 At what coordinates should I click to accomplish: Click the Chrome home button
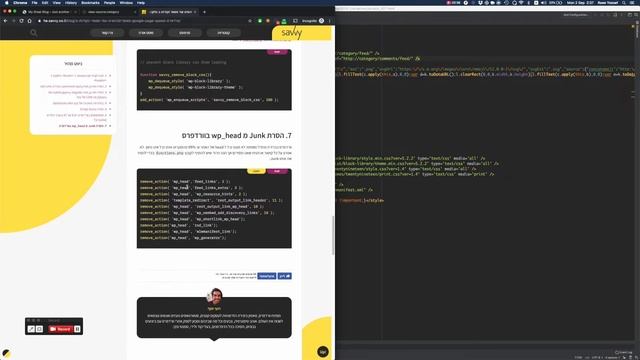click(29, 21)
